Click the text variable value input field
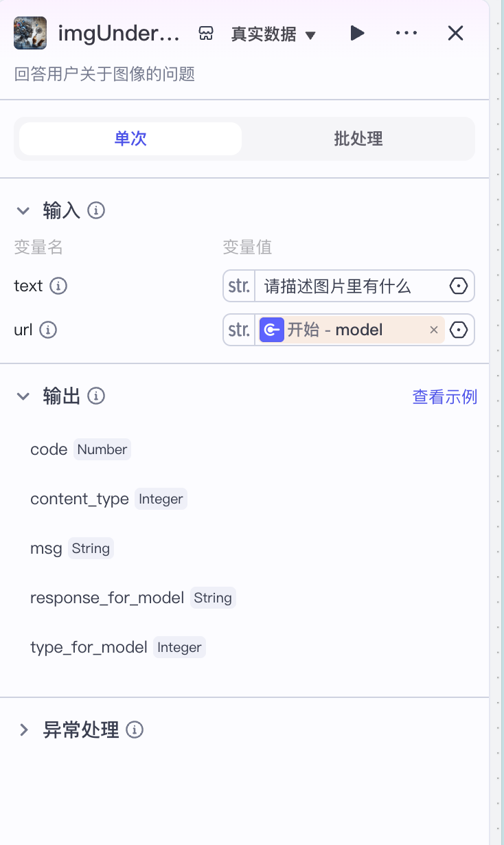This screenshot has height=845, width=504. coord(350,286)
